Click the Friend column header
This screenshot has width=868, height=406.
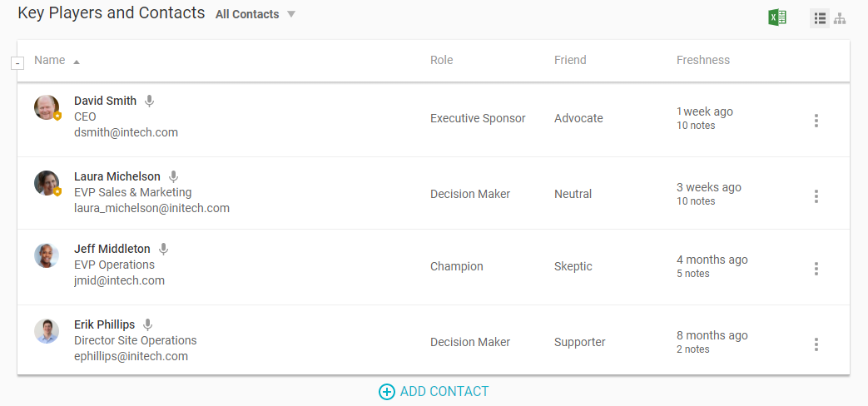point(570,60)
